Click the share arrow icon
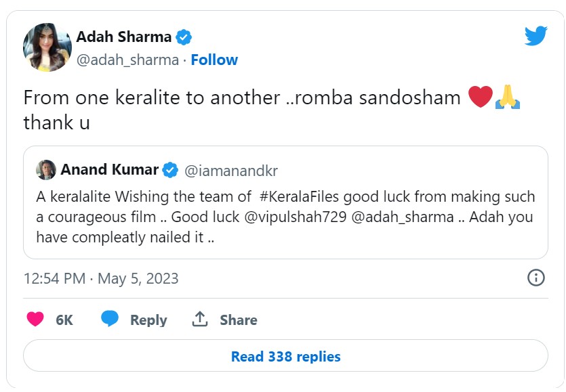The height and width of the screenshot is (392, 566). coord(200,320)
